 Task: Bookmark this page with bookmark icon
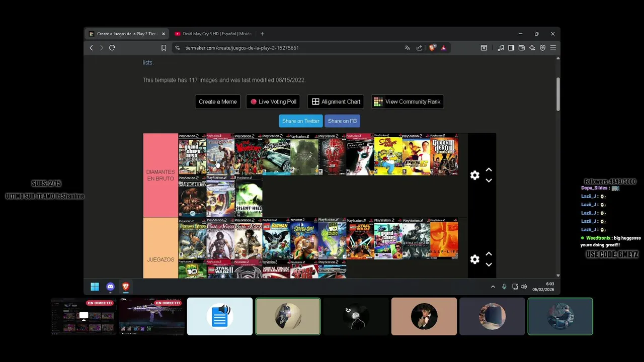click(164, 48)
